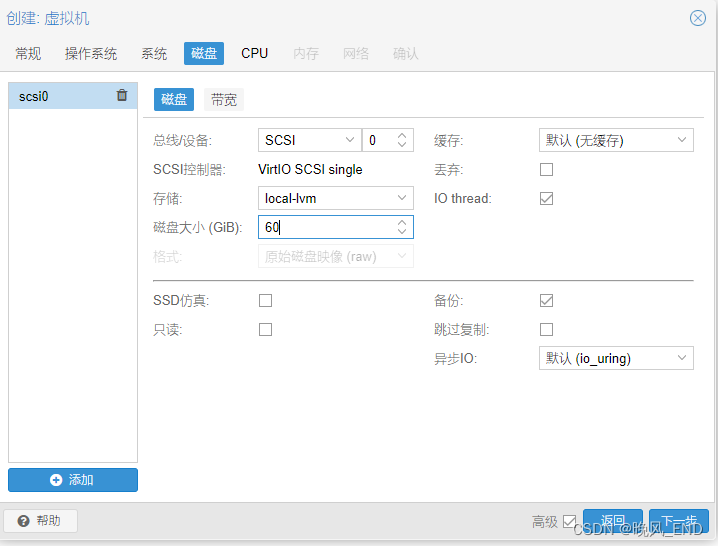Click the 返回 back button
The width and height of the screenshot is (718, 546).
tap(613, 521)
